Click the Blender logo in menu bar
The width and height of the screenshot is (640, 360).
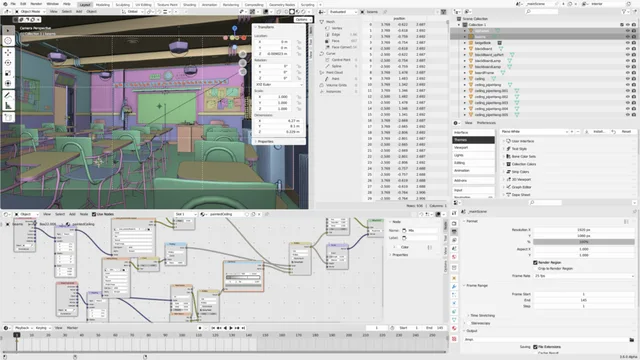pos(4,4)
